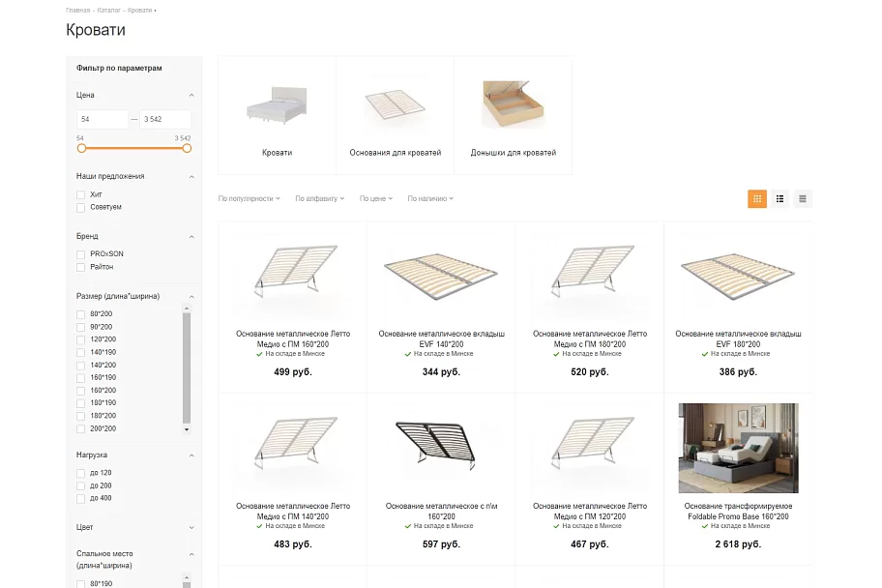Check size 200*200

coord(80,428)
